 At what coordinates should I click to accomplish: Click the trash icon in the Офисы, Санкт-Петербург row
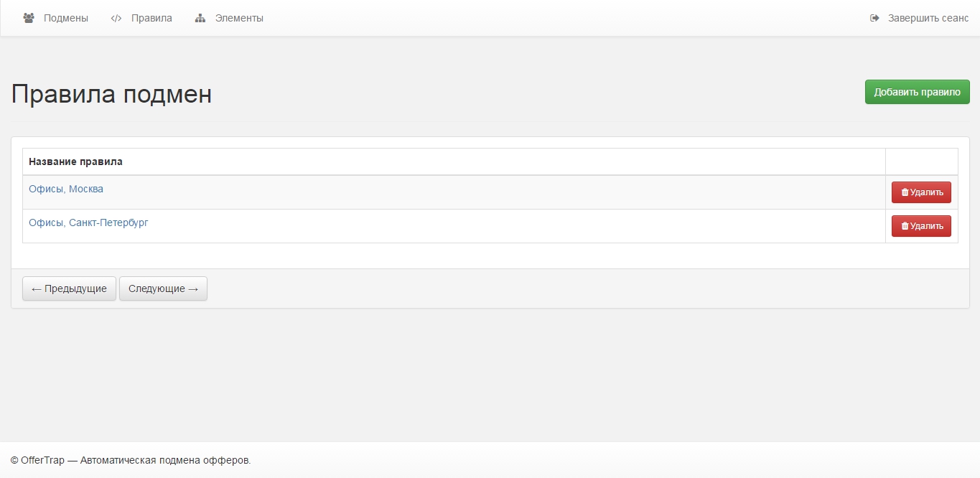(x=905, y=226)
